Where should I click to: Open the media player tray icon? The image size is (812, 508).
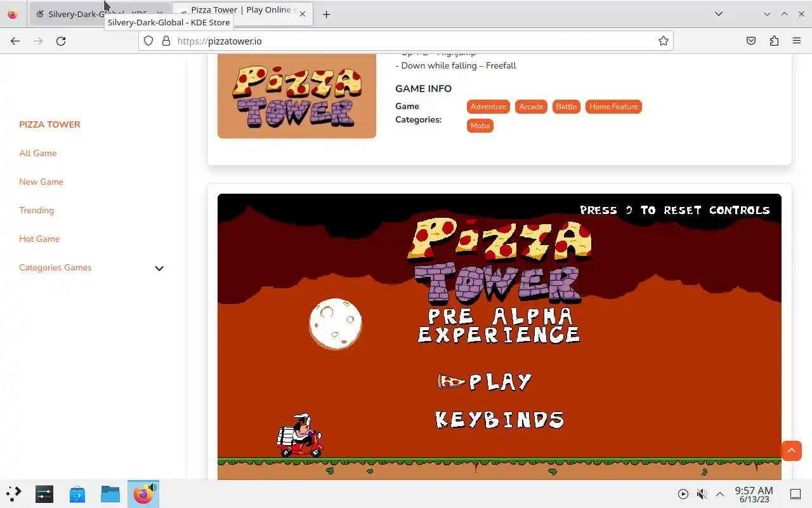683,494
